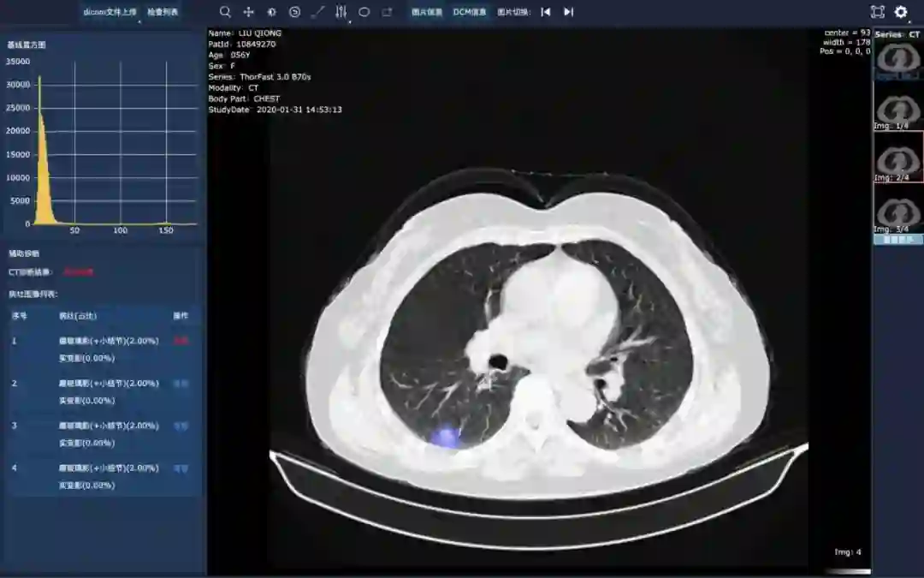Click the blue highlighted lesion on CT
This screenshot has width=924, height=578.
446,437
